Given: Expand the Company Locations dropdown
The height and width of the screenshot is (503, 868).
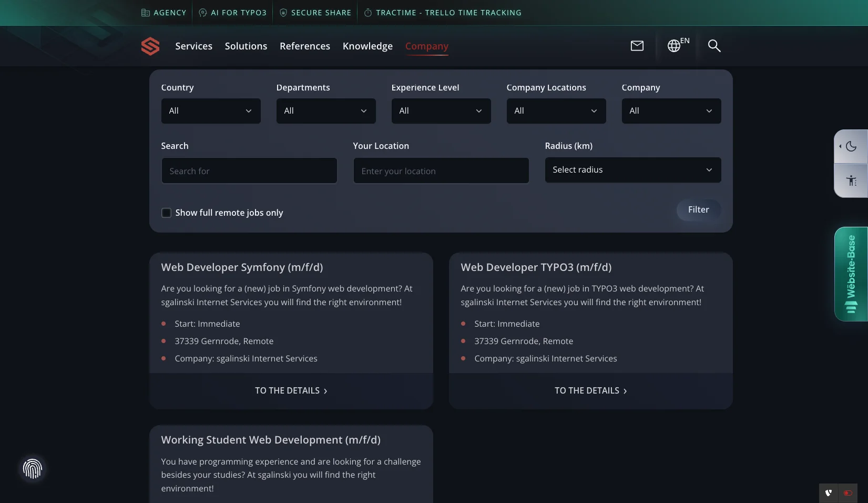Looking at the screenshot, I should click(556, 111).
